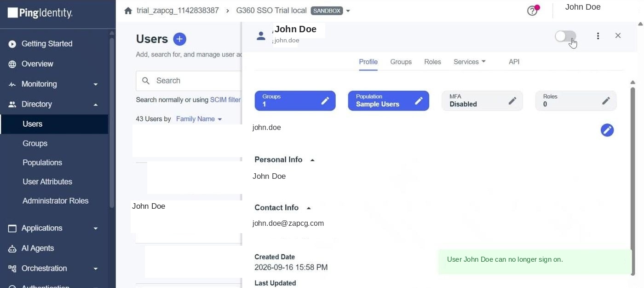Collapse the Directory sidebar section
The height and width of the screenshot is (288, 644).
click(x=96, y=105)
